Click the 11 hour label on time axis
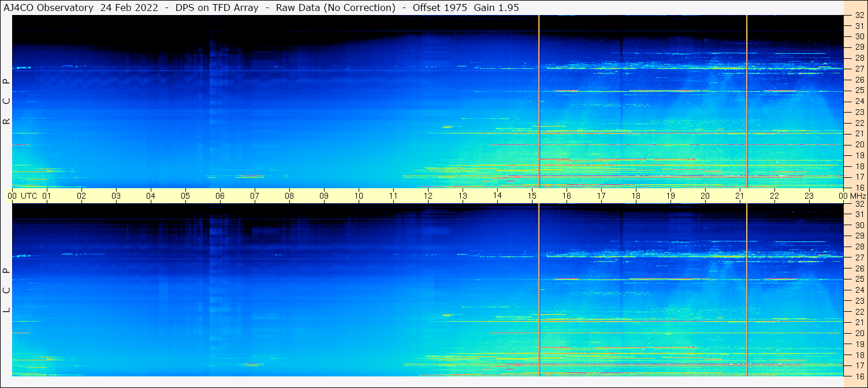The height and width of the screenshot is (388, 868). (x=393, y=196)
